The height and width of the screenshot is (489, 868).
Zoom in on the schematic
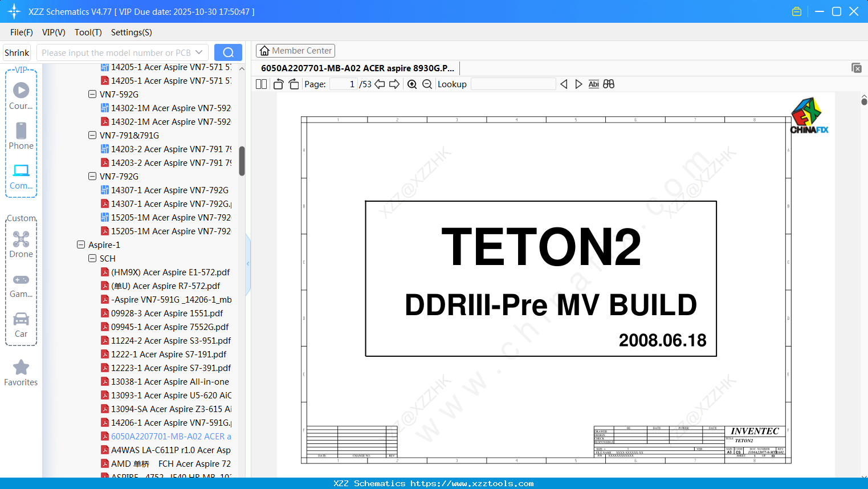[412, 84]
